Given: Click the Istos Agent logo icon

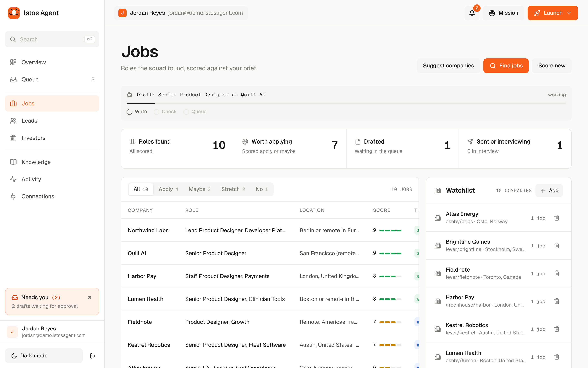Looking at the screenshot, I should (14, 13).
